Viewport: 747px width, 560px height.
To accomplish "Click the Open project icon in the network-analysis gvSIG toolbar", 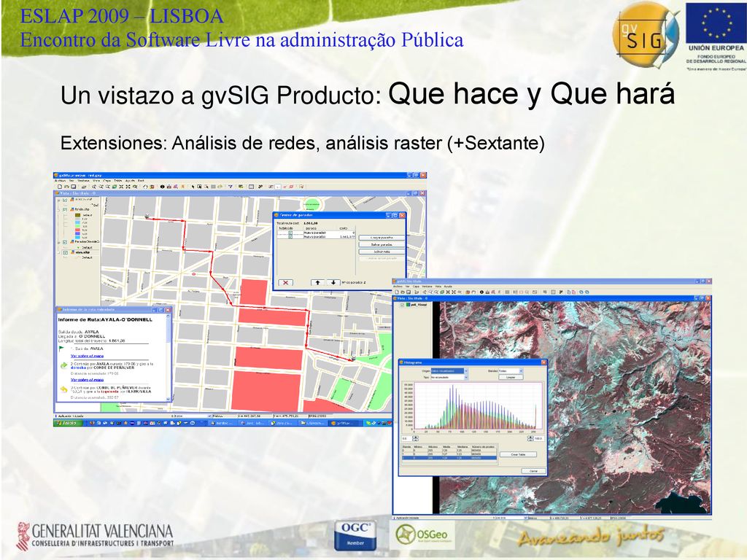I will tap(66, 187).
